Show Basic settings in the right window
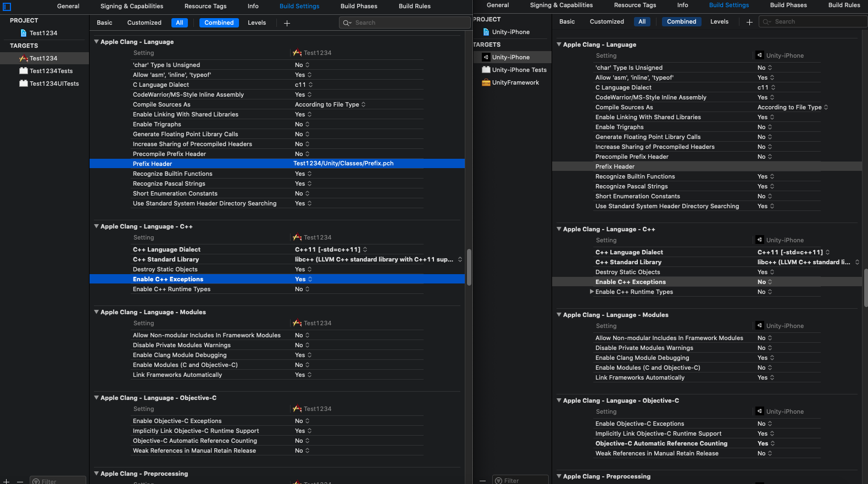The height and width of the screenshot is (484, 868). (567, 22)
